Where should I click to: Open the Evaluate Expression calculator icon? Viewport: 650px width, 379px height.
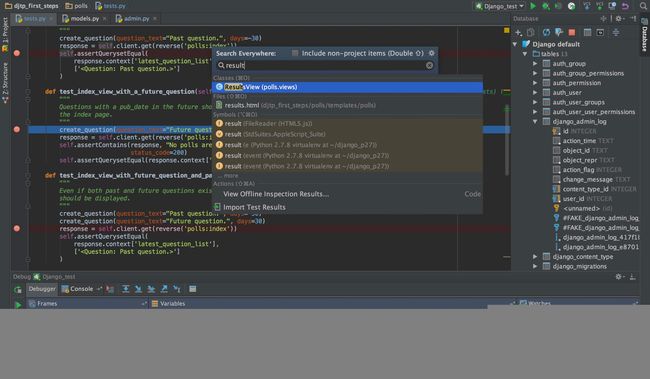tap(192, 289)
